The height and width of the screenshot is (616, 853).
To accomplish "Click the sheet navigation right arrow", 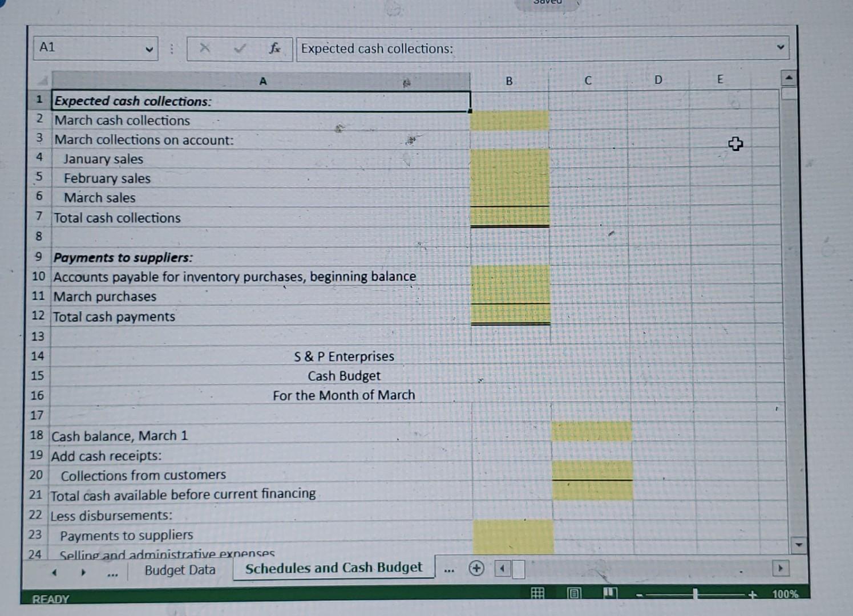I will [x=83, y=572].
